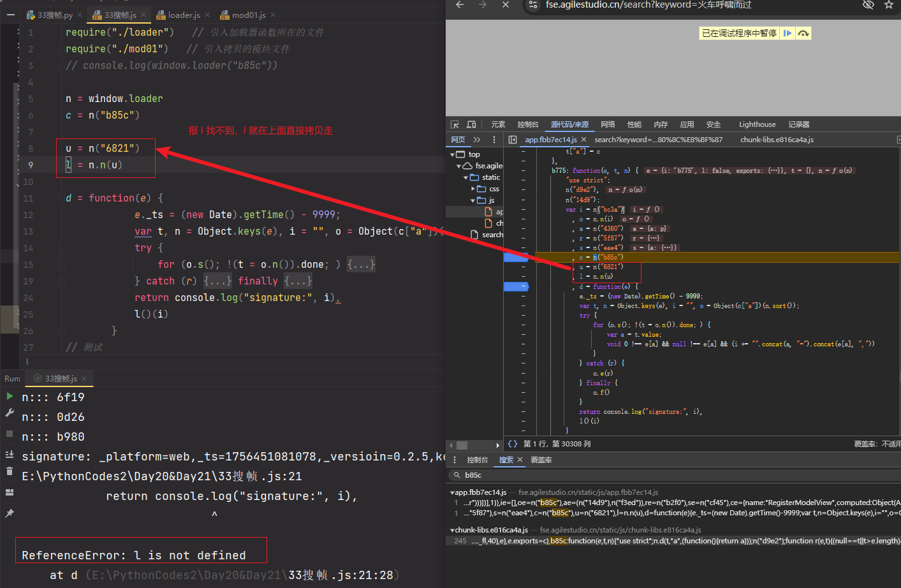Toggle device toolbar in DevTools
Image resolution: width=901 pixels, height=588 pixels.
pos(471,124)
